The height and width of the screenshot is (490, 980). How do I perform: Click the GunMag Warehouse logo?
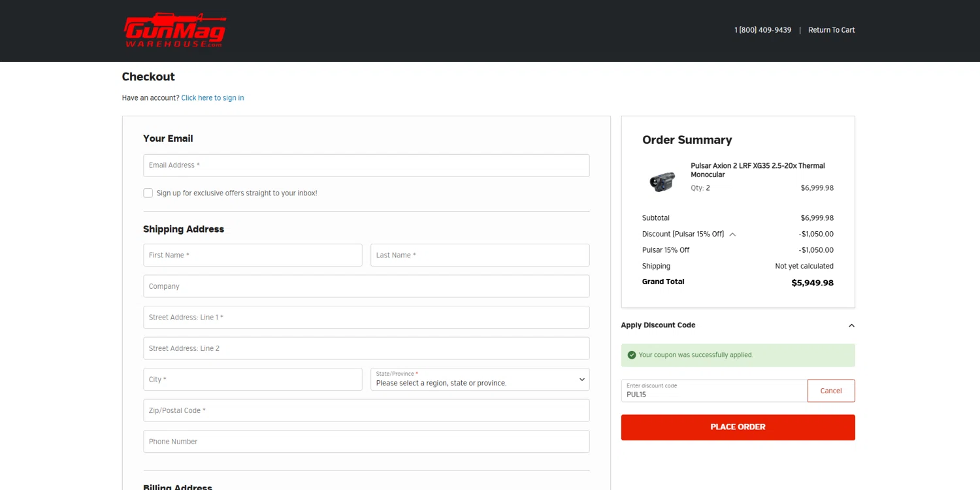click(174, 30)
